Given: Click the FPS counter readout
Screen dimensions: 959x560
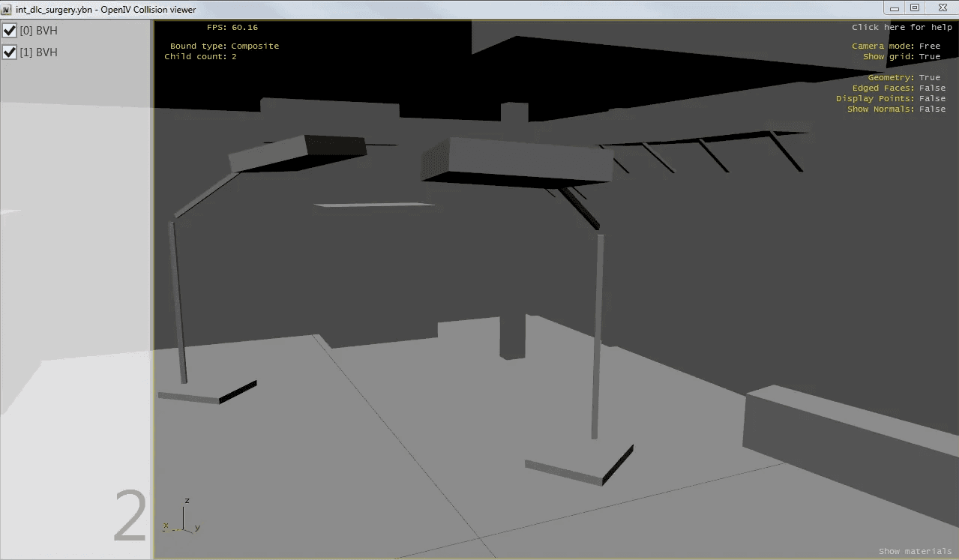Looking at the screenshot, I should coord(232,27).
